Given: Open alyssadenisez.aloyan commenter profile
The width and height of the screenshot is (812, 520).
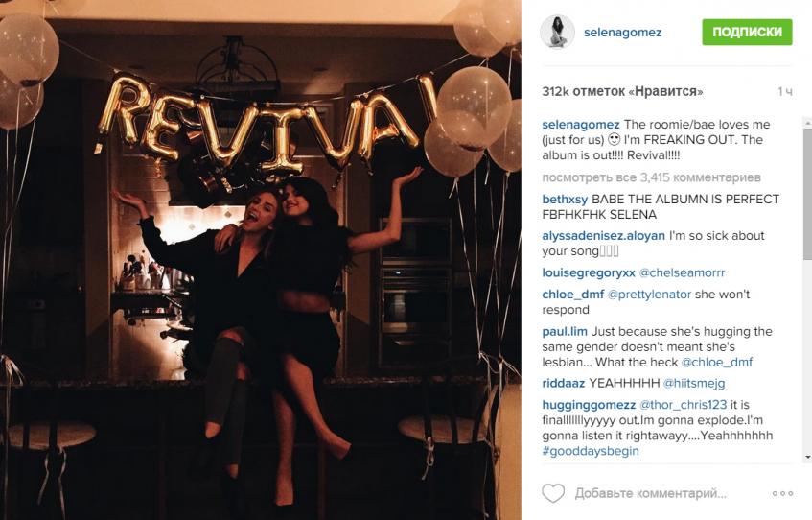Looking at the screenshot, I should tap(603, 235).
